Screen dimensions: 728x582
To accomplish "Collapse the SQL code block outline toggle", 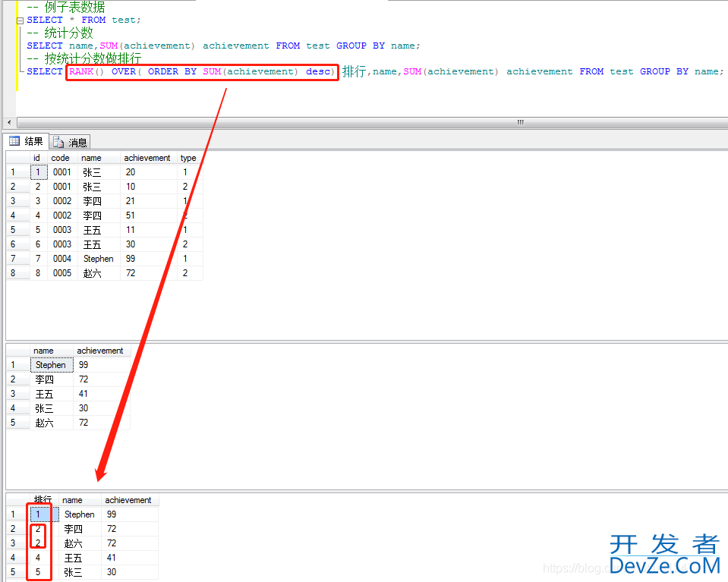I will (20, 20).
